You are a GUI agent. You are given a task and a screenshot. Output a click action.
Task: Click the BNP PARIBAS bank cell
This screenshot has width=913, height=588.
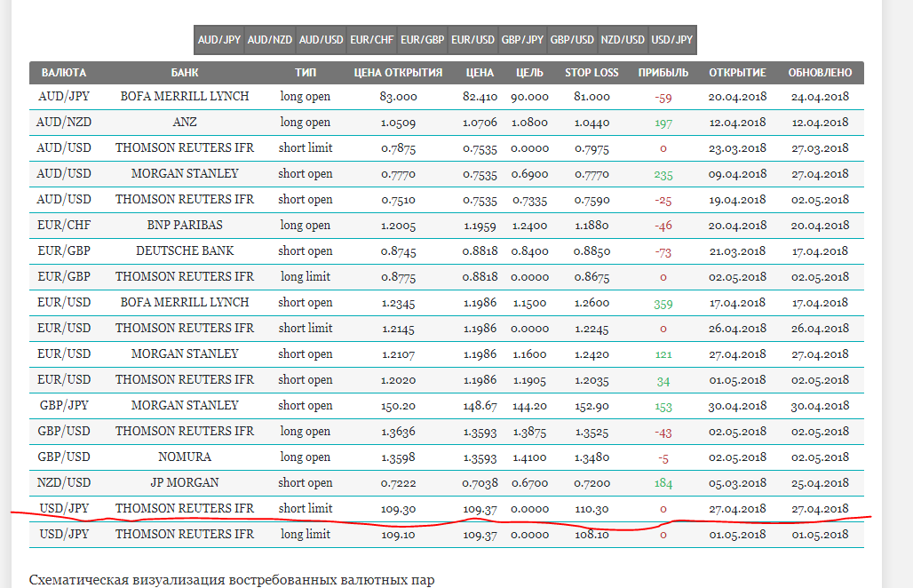[185, 226]
